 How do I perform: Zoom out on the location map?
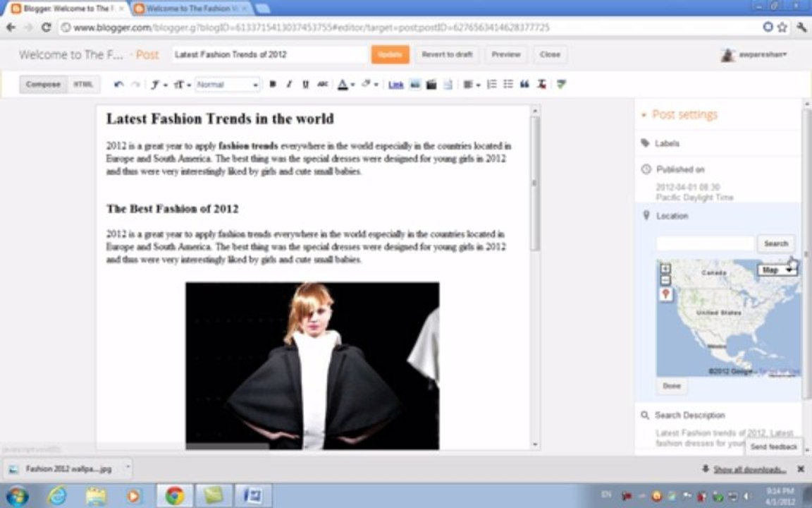(665, 280)
